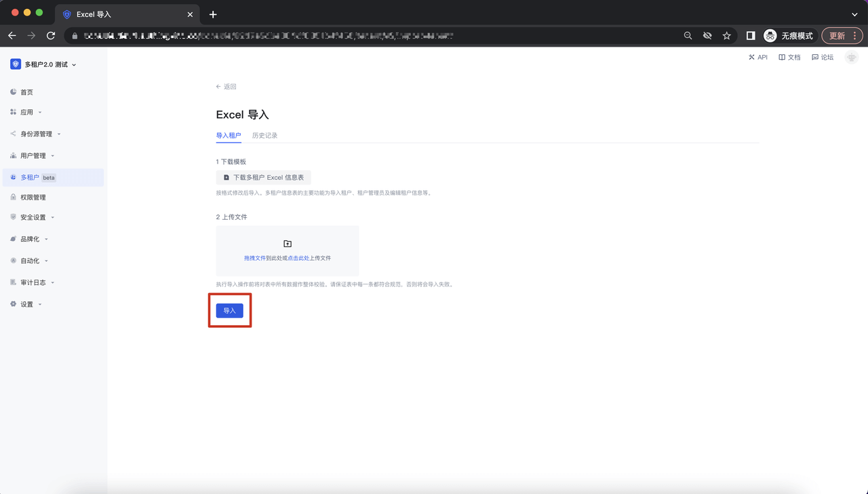Download the 多租户 Excel 信息表 template

[264, 177]
